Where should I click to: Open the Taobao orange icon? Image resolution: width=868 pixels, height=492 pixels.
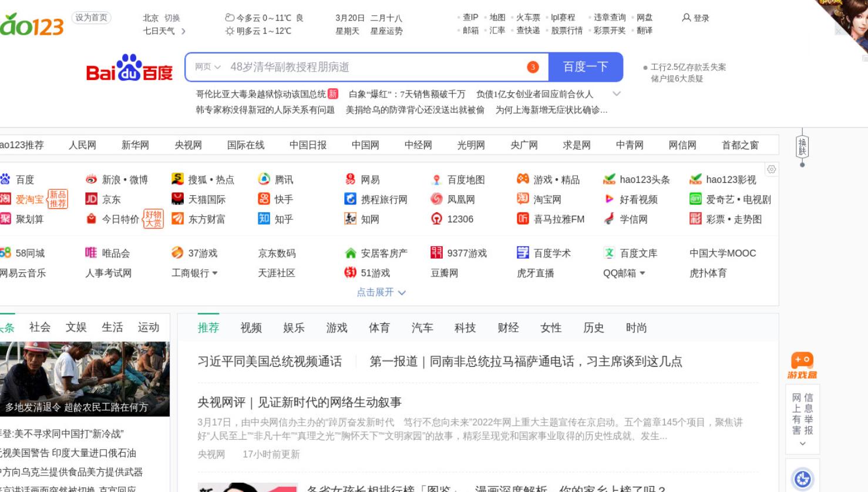point(523,199)
